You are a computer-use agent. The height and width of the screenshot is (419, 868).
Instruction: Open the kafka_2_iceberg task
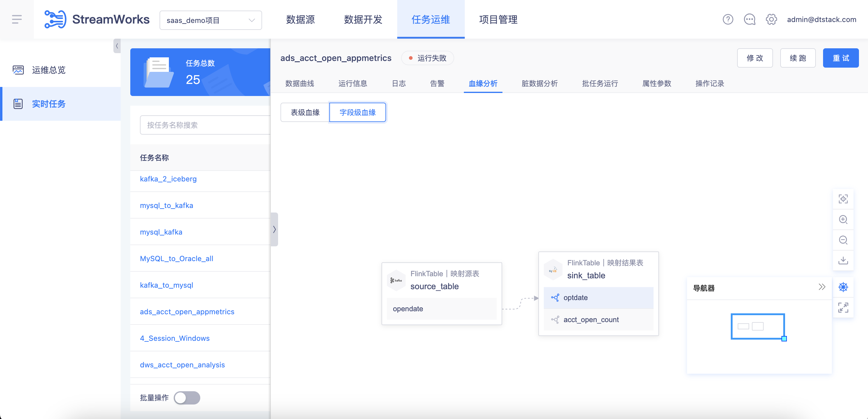(168, 179)
